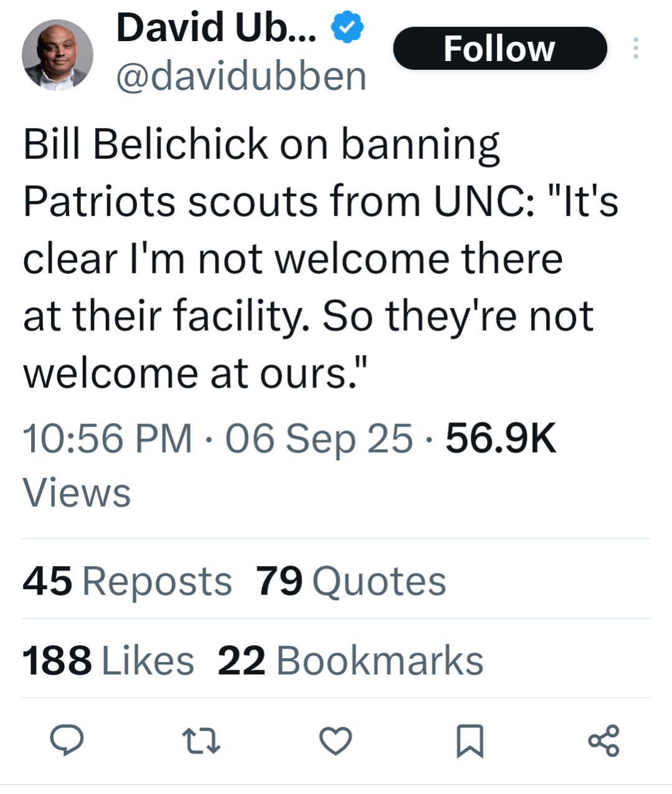The height and width of the screenshot is (794, 672).
Task: Click the 10:56 PM timestamp
Action: pos(107,438)
